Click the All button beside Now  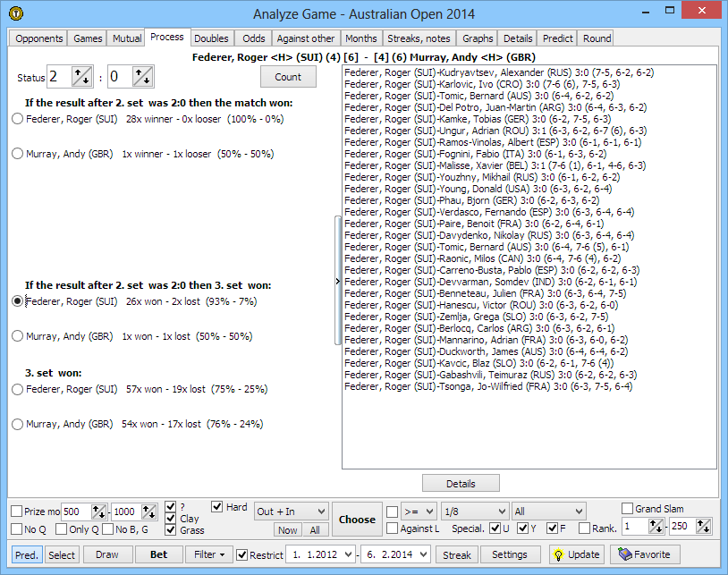(314, 529)
